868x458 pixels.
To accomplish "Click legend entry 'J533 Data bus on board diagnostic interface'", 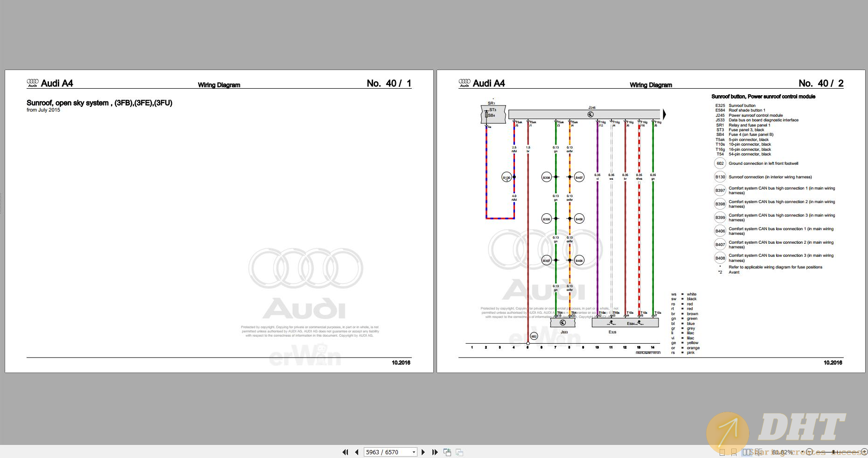I will [757, 120].
